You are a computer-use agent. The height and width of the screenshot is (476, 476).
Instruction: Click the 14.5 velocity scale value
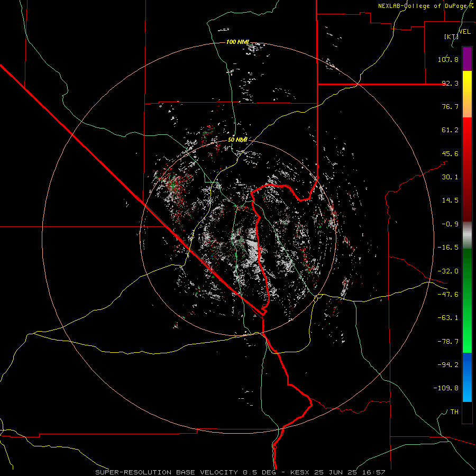450,200
